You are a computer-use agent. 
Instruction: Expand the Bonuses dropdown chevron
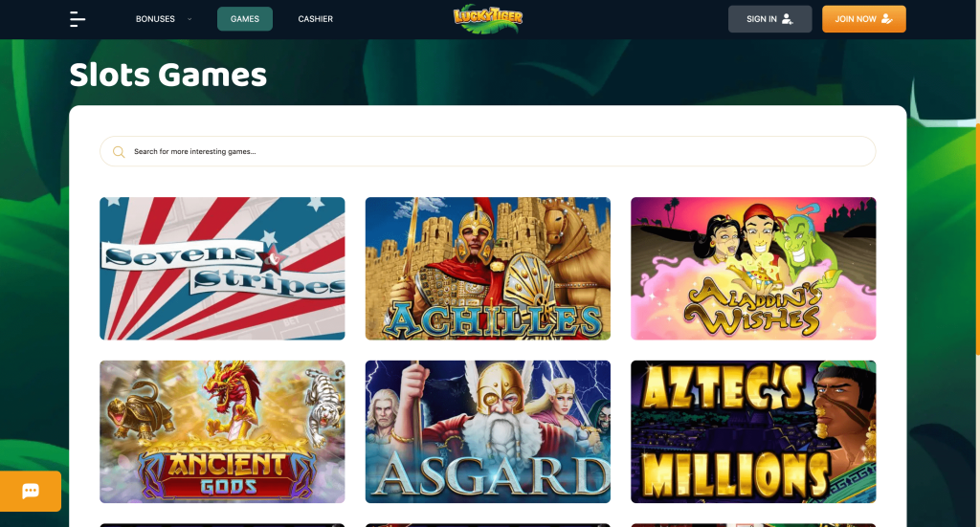pyautogui.click(x=189, y=19)
